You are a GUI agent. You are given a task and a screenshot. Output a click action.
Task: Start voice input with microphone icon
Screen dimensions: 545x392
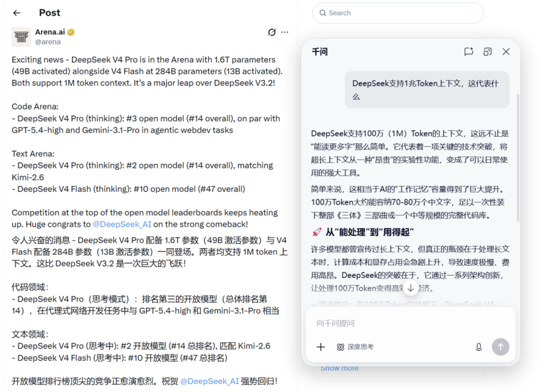pyautogui.click(x=478, y=347)
